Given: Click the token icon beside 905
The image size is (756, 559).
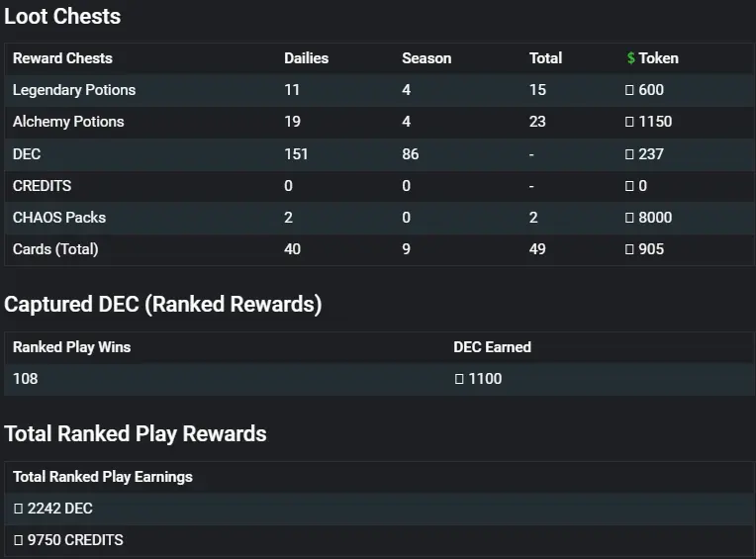Looking at the screenshot, I should point(629,249).
